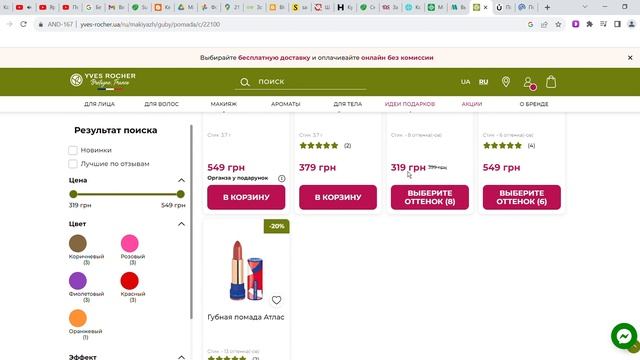
Task: Open бесплатную доставку banner link
Action: pyautogui.click(x=274, y=58)
